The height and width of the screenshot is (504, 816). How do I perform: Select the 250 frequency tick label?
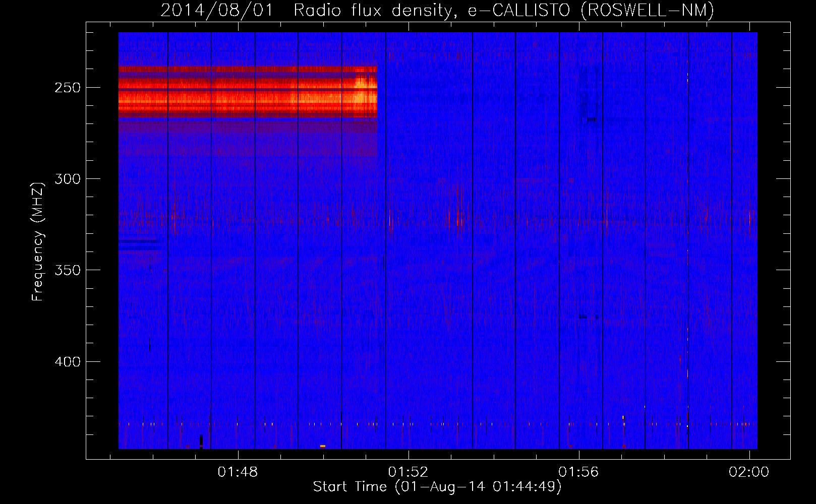point(68,88)
